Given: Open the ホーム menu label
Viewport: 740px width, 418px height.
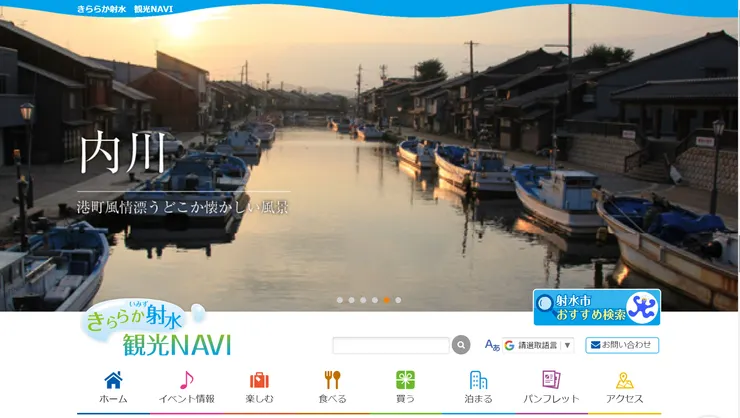Looking at the screenshot, I should coord(113,399).
